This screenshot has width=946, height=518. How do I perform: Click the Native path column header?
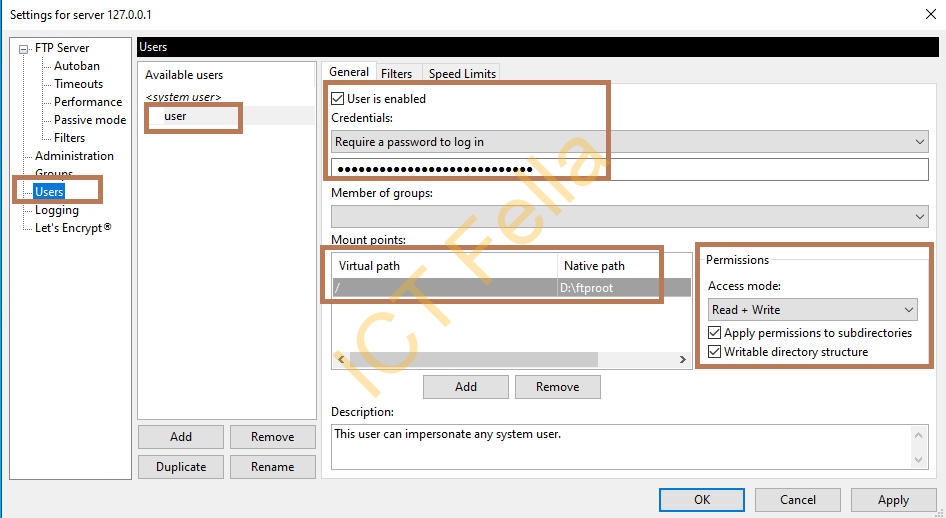tap(624, 266)
